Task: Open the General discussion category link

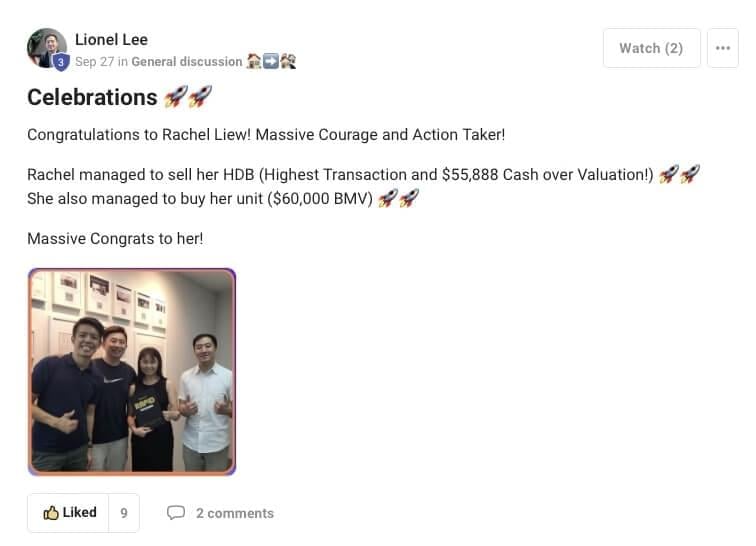Action: pos(187,62)
